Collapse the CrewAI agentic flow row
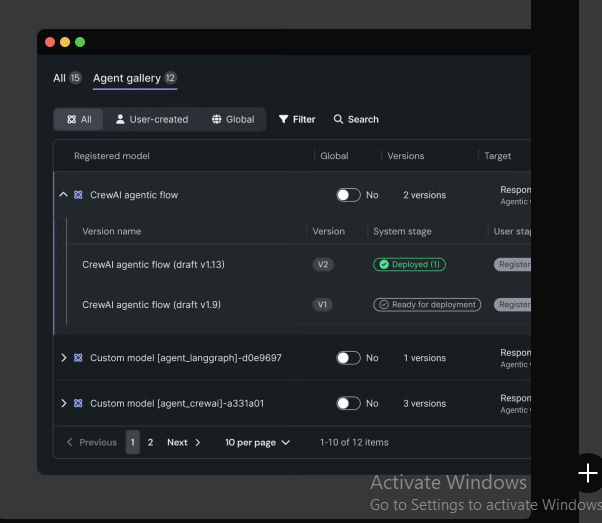Viewport: 602px width, 523px height. (63, 195)
